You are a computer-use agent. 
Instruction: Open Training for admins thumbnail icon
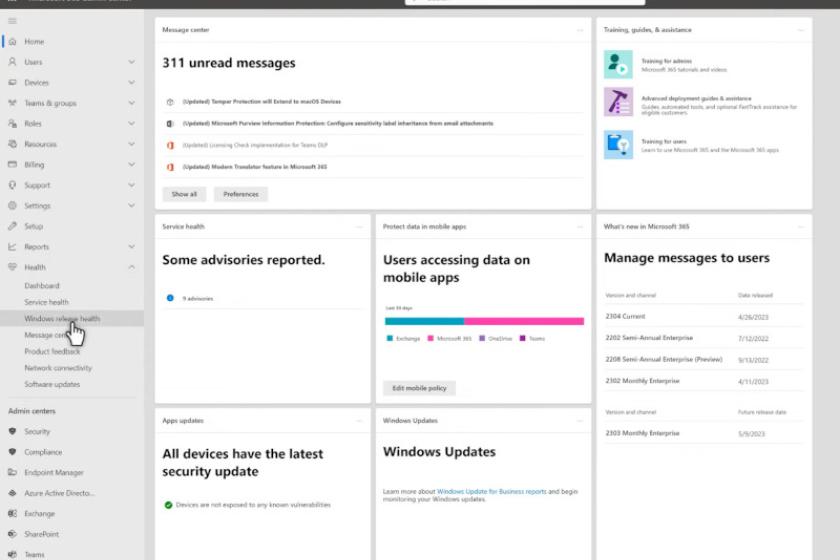point(618,64)
